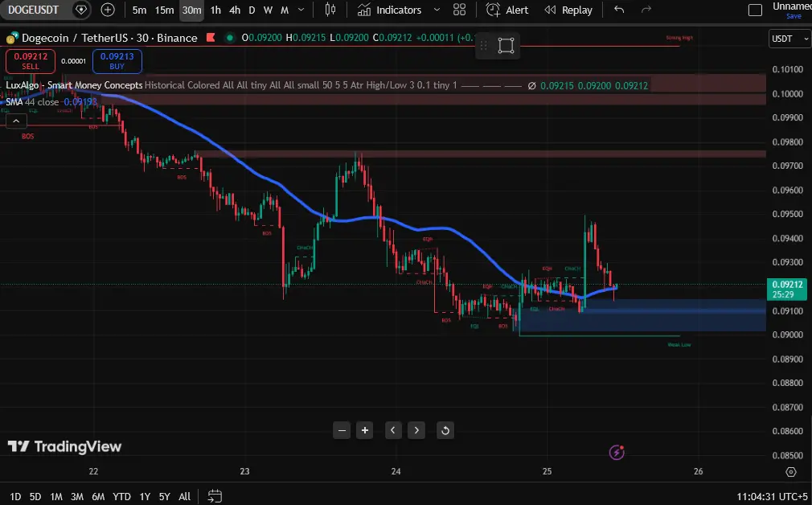The image size is (812, 505).
Task: Click the BUY 0.09213 button
Action: coord(117,60)
